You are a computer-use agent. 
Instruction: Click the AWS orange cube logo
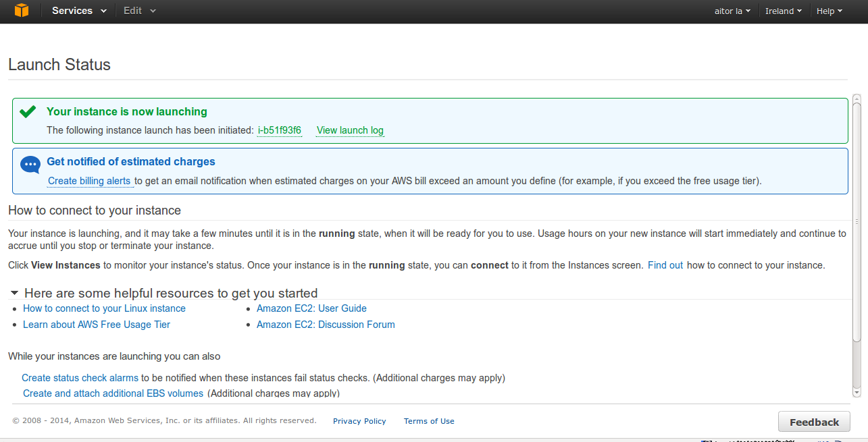22,11
